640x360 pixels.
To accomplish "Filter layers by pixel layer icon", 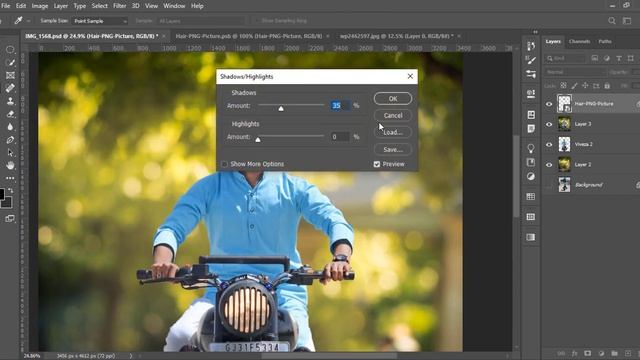I will [595, 58].
